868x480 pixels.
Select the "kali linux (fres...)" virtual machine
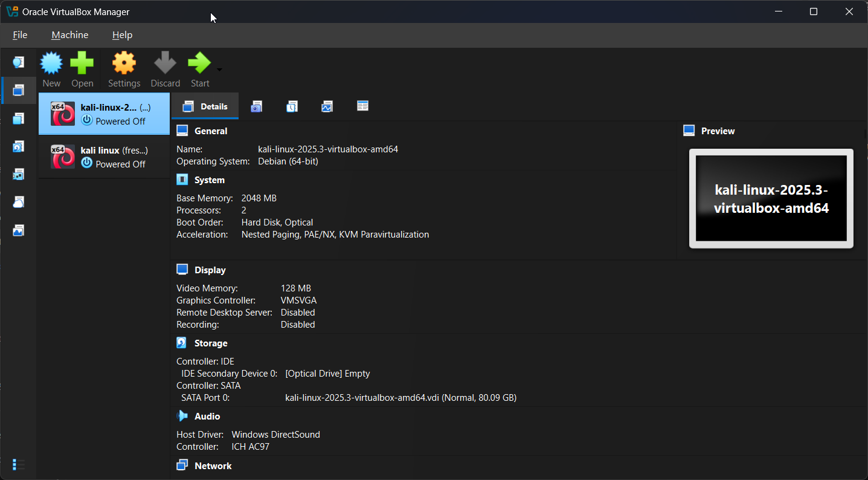tap(104, 157)
